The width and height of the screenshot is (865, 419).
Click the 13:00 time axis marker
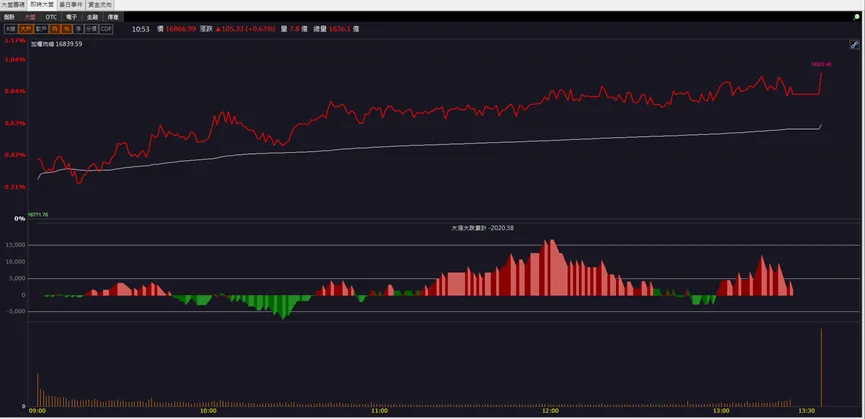[722, 411]
